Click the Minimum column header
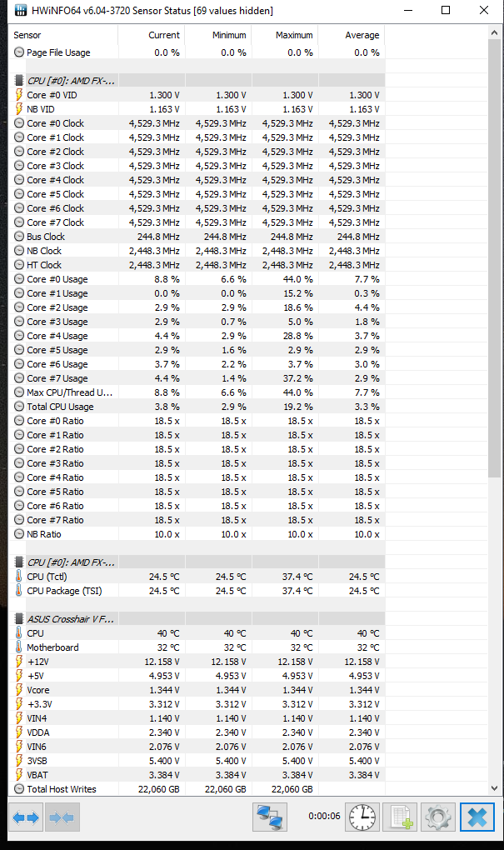The height and width of the screenshot is (850, 504). click(x=218, y=35)
